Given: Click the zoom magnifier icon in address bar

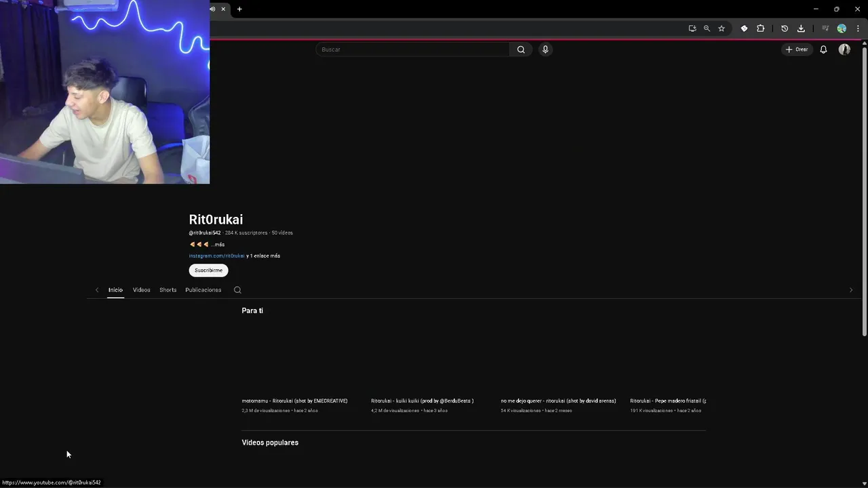Looking at the screenshot, I should coord(707,28).
